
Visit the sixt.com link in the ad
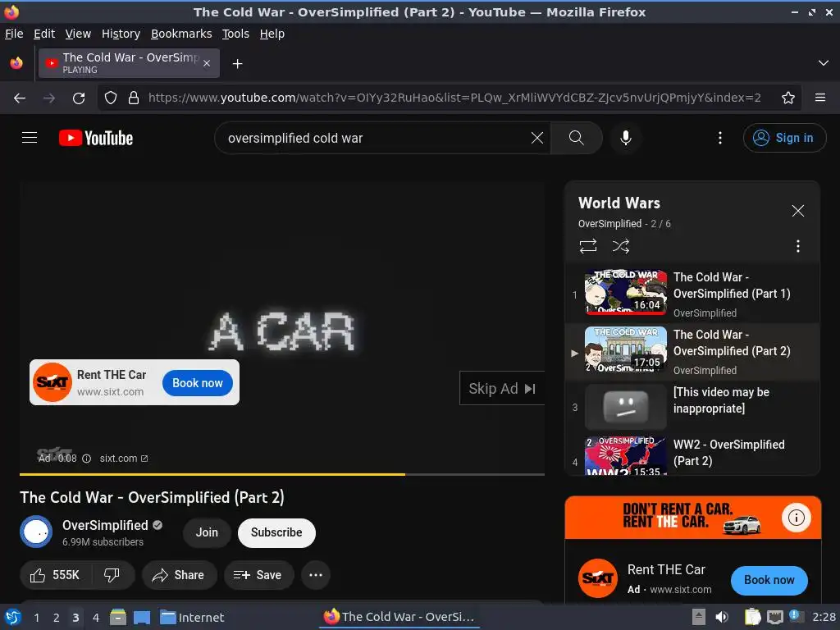[x=123, y=459]
